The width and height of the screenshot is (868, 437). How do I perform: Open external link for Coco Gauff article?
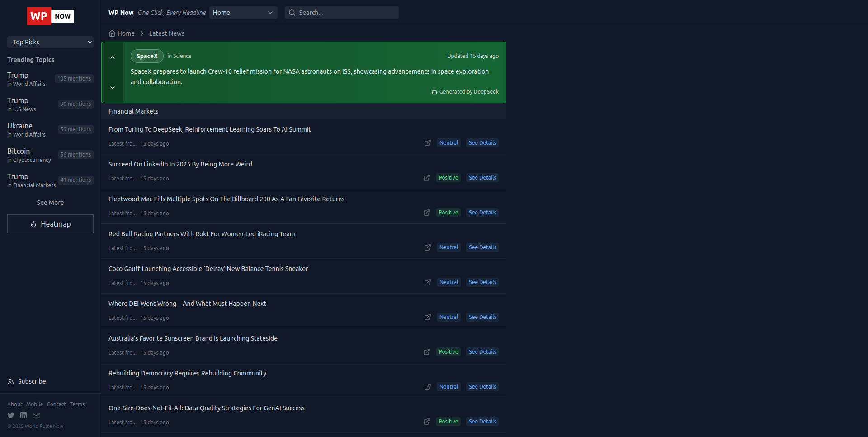[x=427, y=282]
